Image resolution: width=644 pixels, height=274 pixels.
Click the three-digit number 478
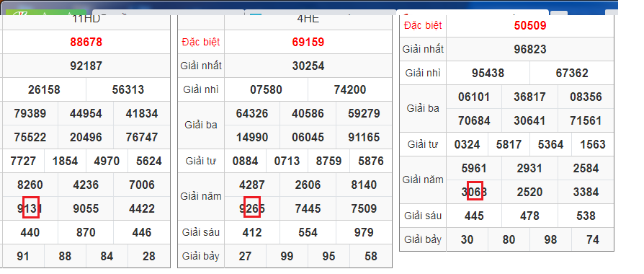[x=529, y=216]
